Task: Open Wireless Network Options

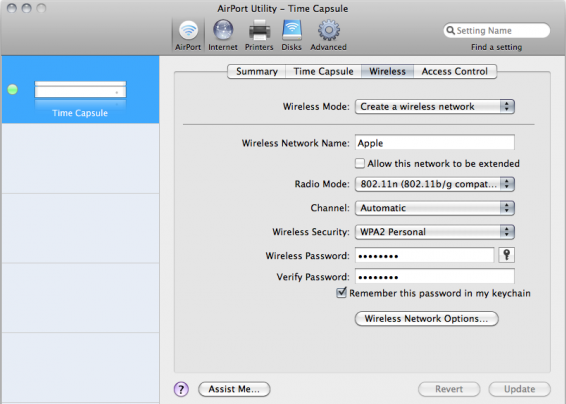Action: [427, 319]
